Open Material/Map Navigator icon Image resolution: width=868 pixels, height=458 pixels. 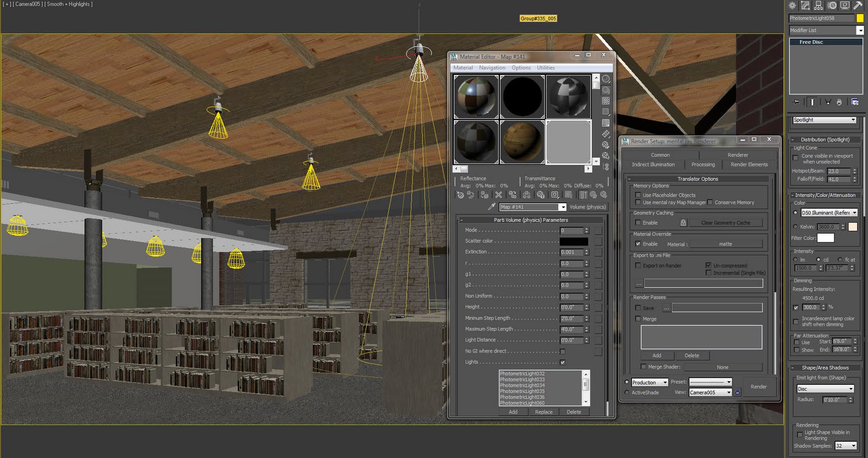click(x=605, y=167)
